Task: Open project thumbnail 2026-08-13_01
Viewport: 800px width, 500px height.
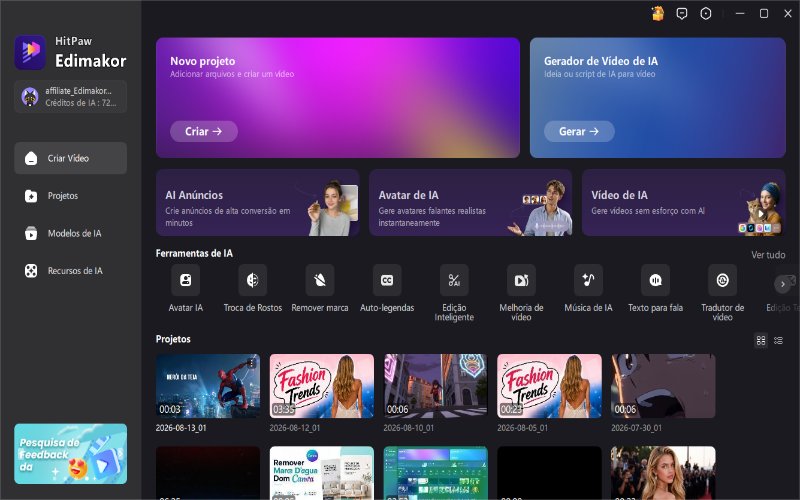Action: 208,386
